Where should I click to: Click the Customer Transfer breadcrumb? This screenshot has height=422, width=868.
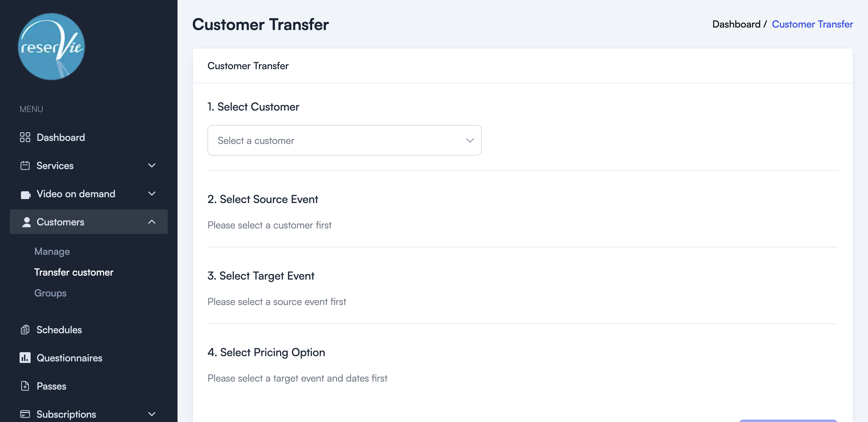pos(813,24)
